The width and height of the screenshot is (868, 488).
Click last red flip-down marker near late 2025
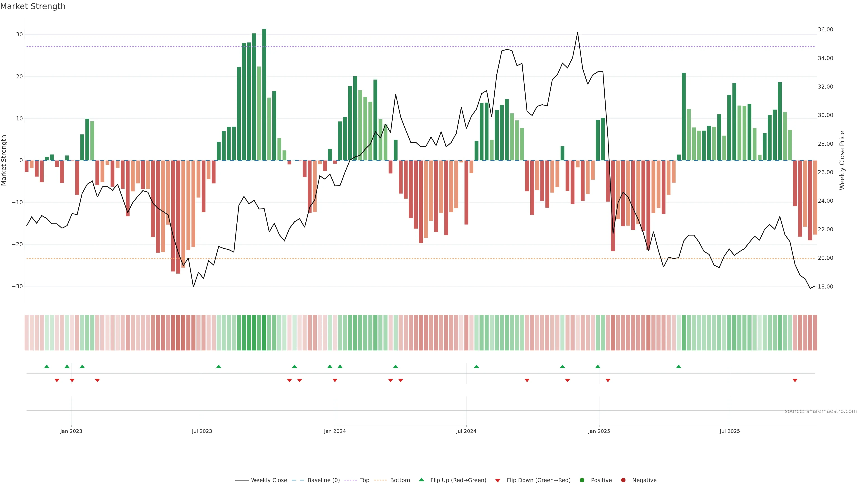coord(795,380)
